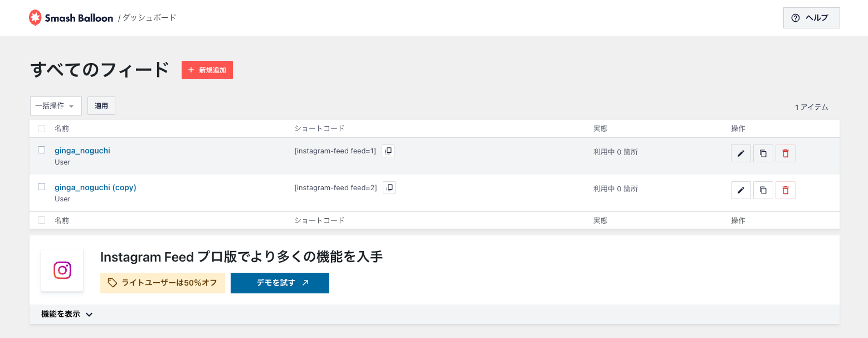Open the ginga_noguchi feed link
The height and width of the screenshot is (338, 868).
click(82, 151)
